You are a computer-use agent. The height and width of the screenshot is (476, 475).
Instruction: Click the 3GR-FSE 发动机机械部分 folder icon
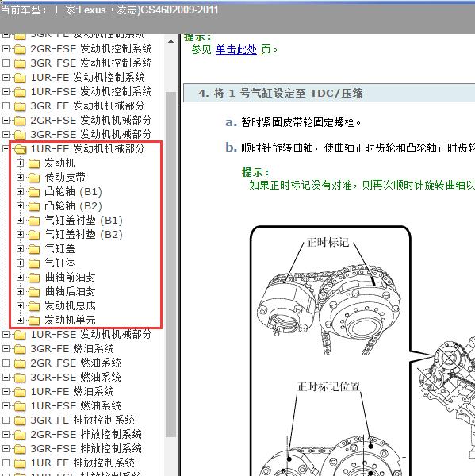20,135
